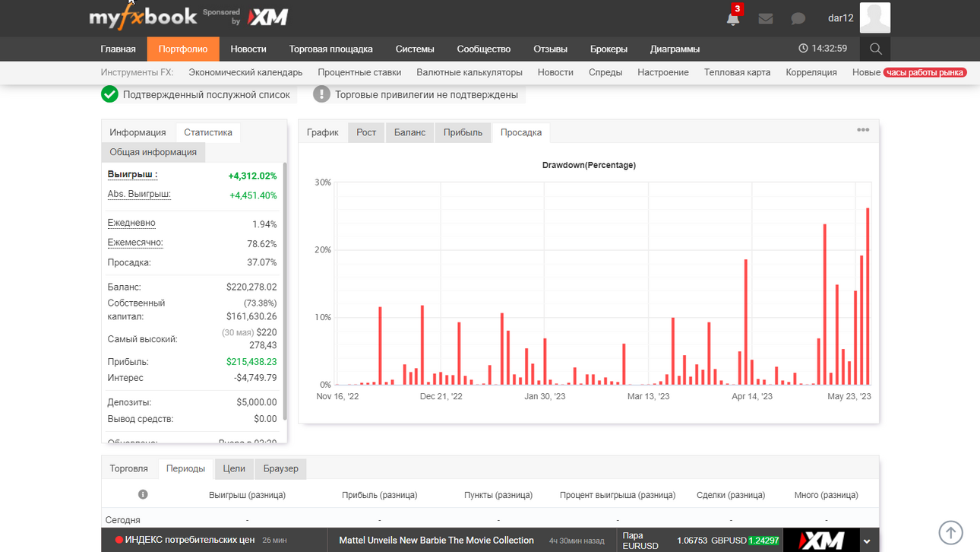Open the Экономический календарь link
Viewport: 980px width, 552px height.
[245, 72]
